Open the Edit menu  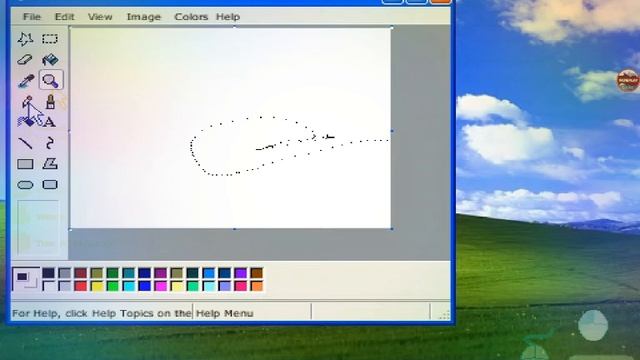coord(64,17)
